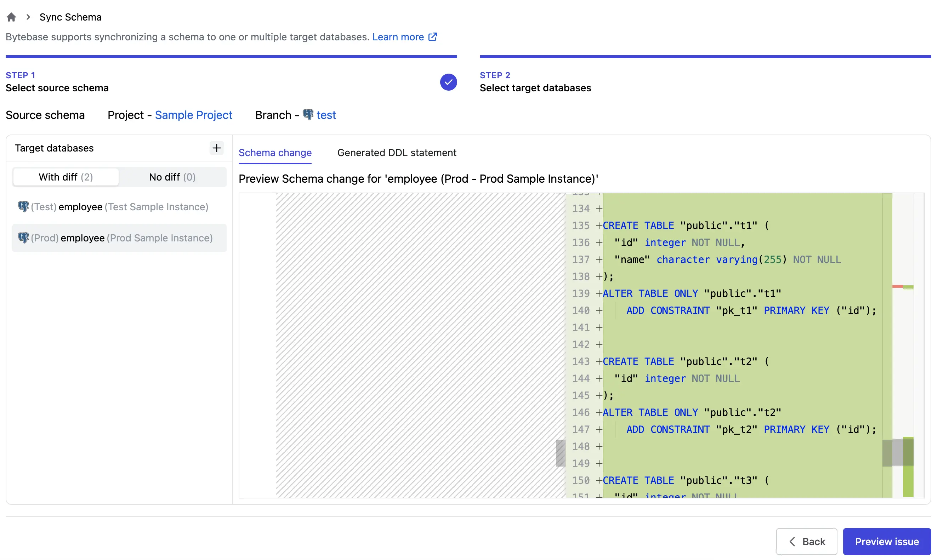Click the PostgreSQL icon beside test branch

[x=308, y=115]
